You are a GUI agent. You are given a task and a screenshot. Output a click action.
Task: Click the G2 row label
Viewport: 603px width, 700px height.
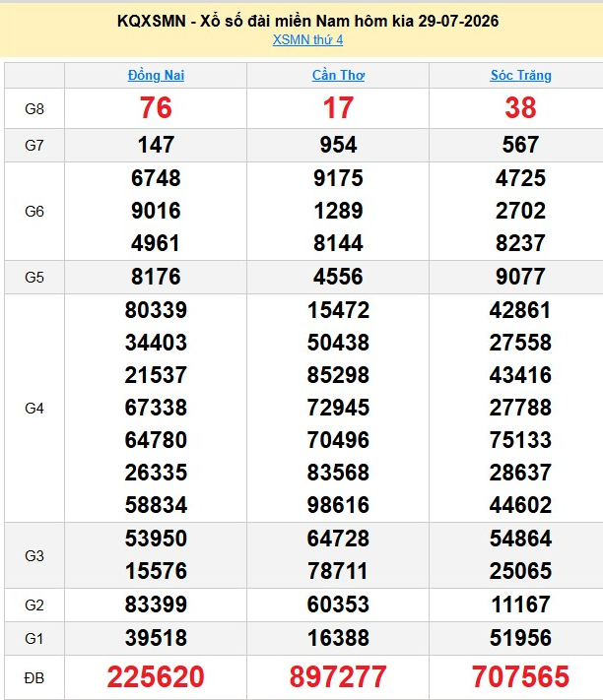click(x=34, y=605)
